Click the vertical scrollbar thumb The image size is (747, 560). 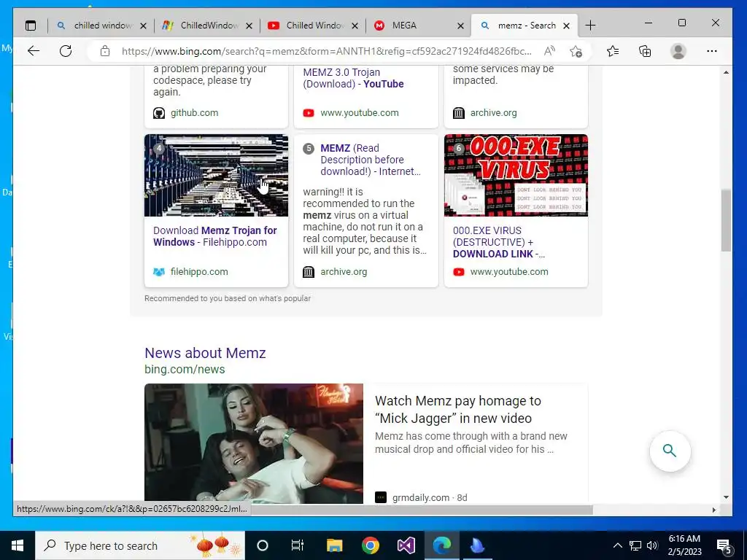click(x=726, y=220)
